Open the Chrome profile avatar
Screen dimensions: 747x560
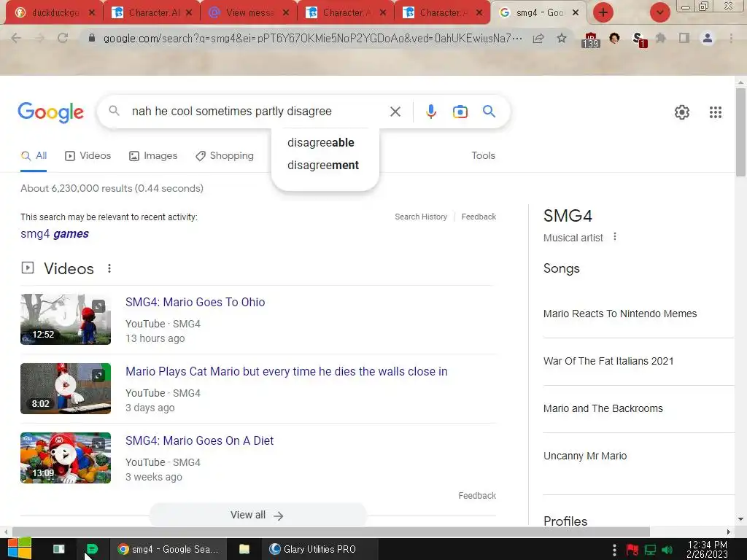point(708,38)
